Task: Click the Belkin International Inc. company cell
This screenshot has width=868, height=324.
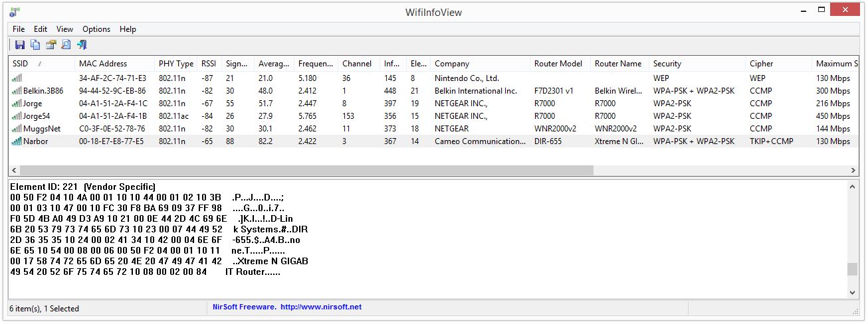Action: click(476, 90)
